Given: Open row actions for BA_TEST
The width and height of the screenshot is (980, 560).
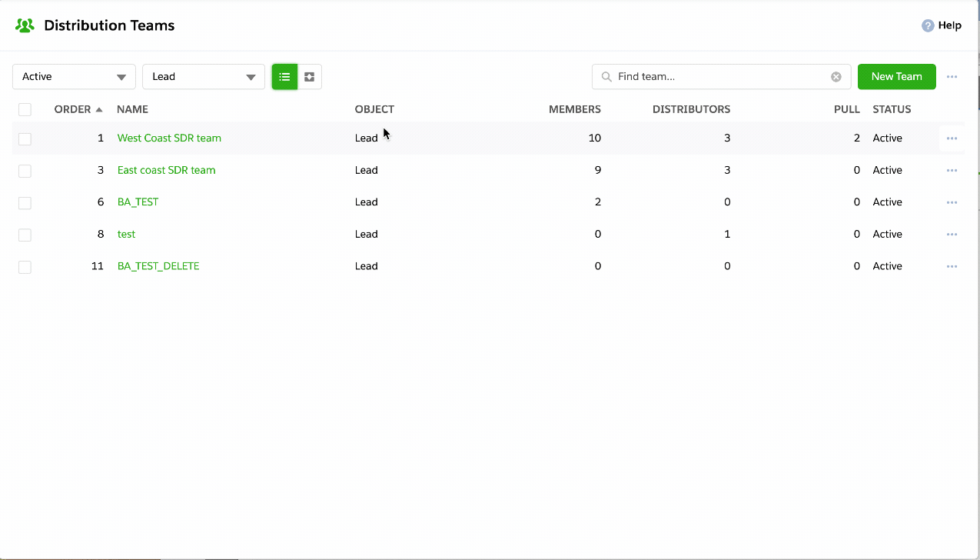Looking at the screenshot, I should coord(952,202).
